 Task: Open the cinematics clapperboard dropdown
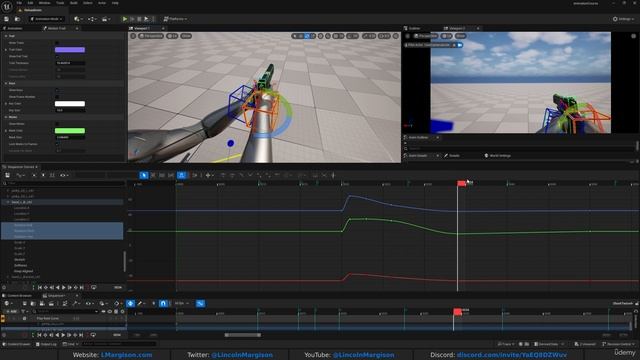(106, 19)
